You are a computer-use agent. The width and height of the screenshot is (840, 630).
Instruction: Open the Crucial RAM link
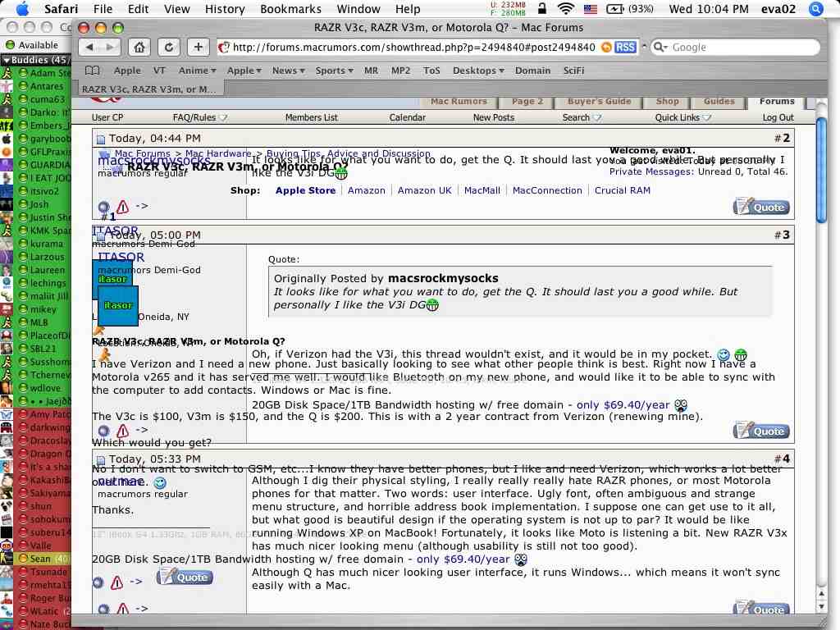click(622, 190)
